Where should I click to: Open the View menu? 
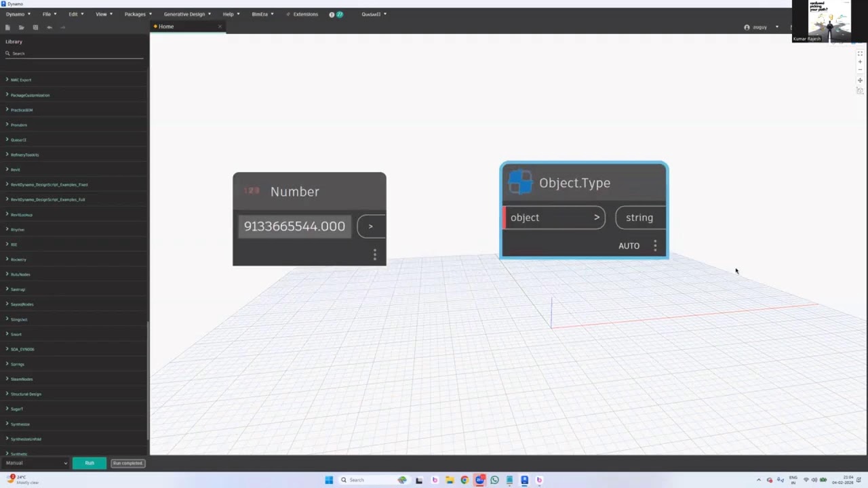click(104, 14)
